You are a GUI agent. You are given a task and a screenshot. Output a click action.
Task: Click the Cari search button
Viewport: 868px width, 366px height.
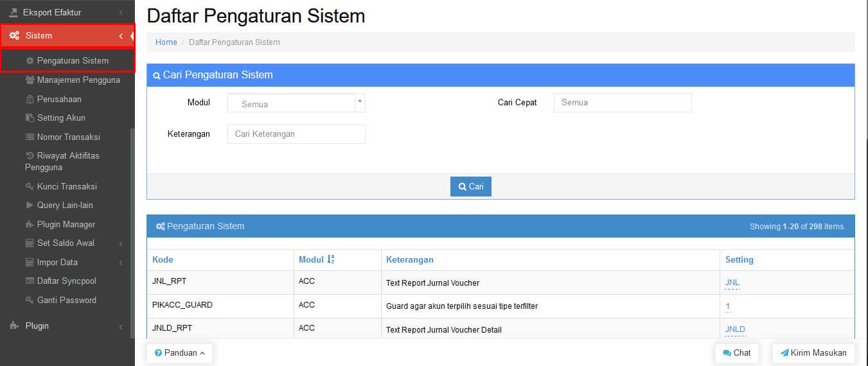click(x=471, y=186)
